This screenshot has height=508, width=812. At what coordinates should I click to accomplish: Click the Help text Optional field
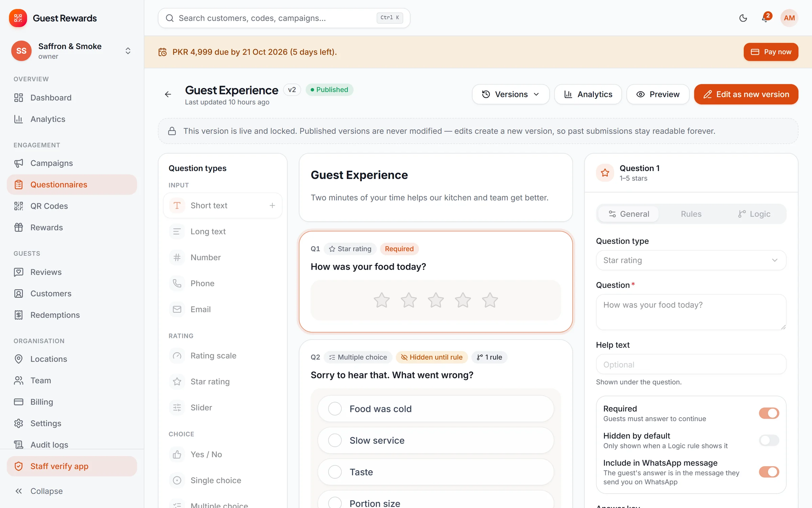click(x=691, y=364)
